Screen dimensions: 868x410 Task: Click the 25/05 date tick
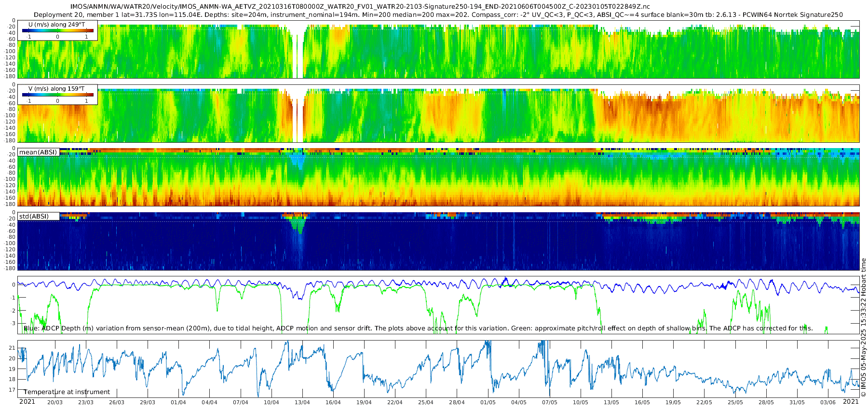coord(735,403)
